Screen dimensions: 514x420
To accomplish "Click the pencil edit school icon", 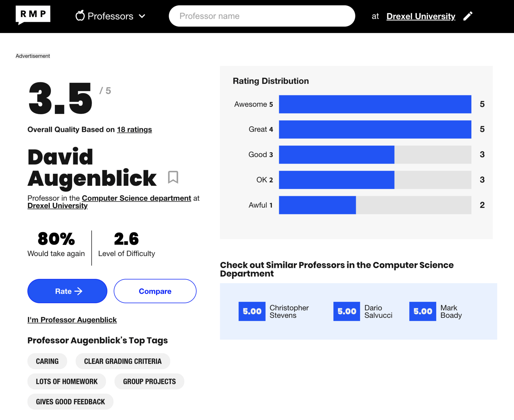I will [468, 16].
